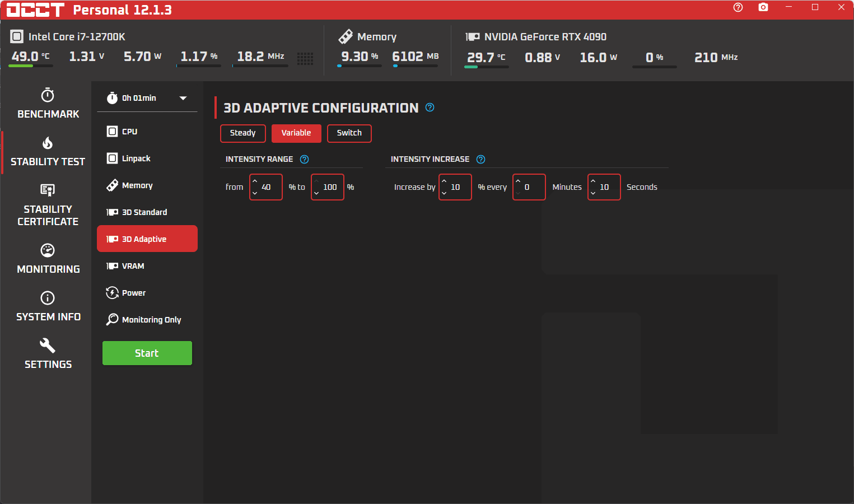Open help for 3D Adaptive Configuration
The height and width of the screenshot is (504, 854).
(x=430, y=108)
